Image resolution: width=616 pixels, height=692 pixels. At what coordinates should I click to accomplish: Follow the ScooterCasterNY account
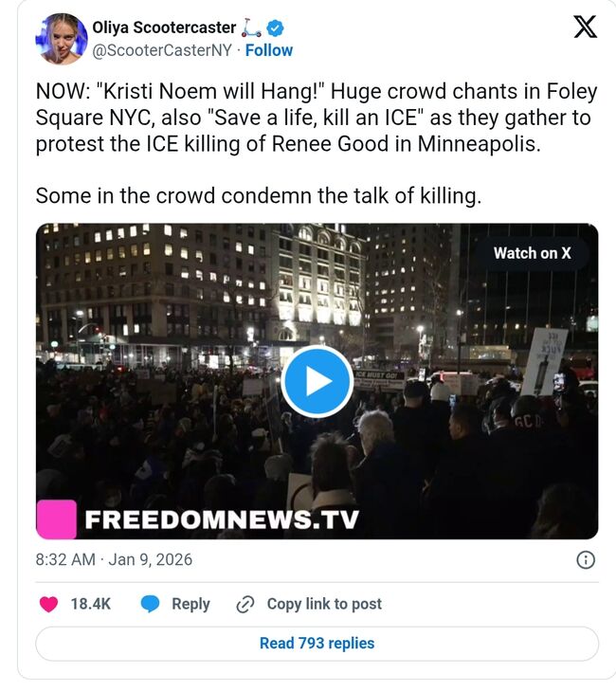[269, 50]
